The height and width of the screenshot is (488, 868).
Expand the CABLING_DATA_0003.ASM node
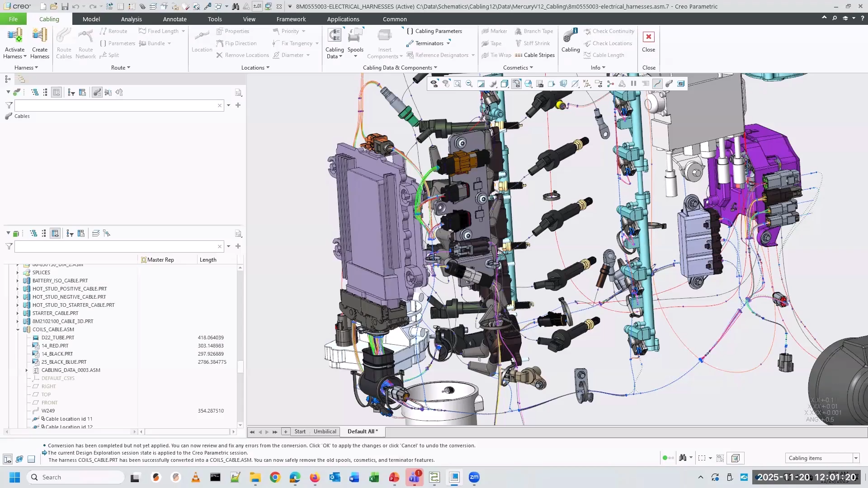tap(27, 370)
